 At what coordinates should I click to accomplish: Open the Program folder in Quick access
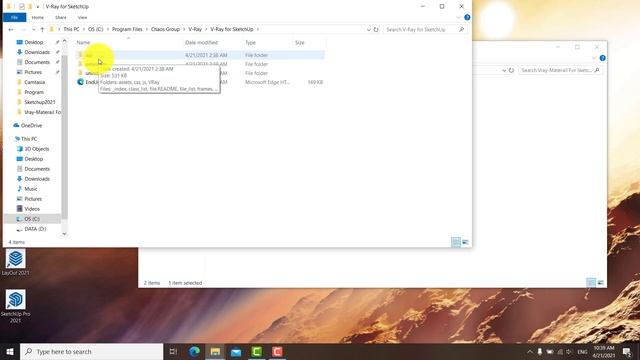pos(33,92)
